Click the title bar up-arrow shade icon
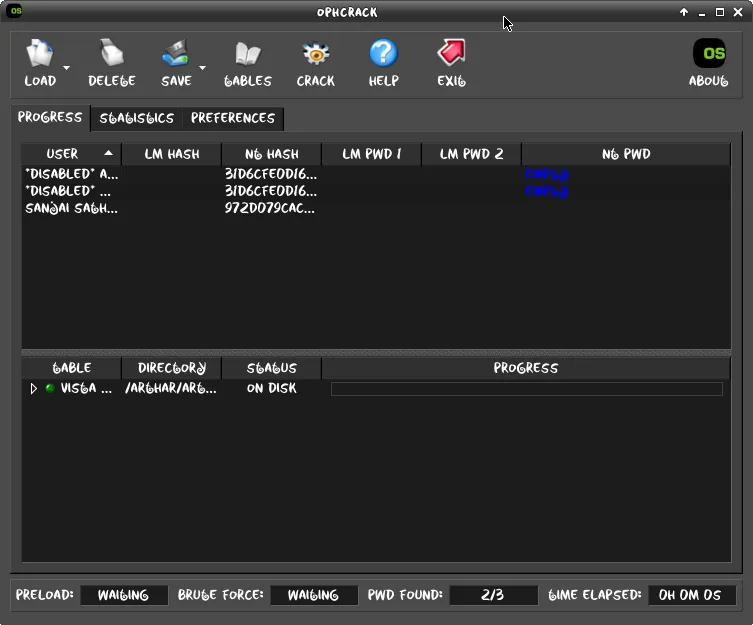 coord(684,12)
